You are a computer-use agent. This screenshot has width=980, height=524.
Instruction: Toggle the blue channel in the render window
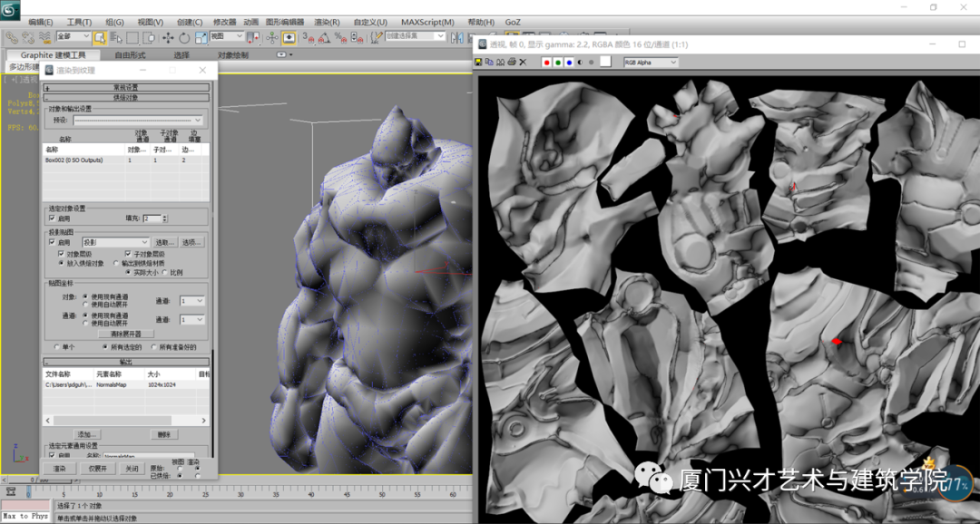click(x=569, y=63)
